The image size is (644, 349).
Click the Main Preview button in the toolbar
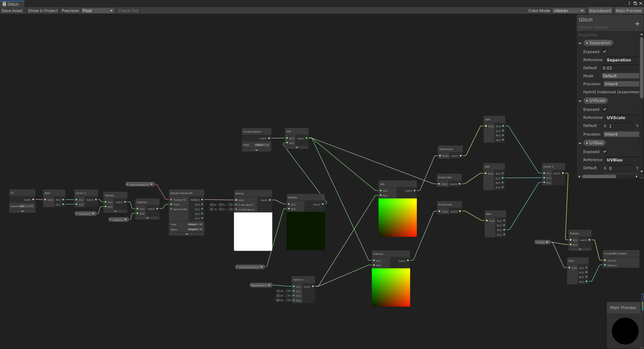click(629, 10)
